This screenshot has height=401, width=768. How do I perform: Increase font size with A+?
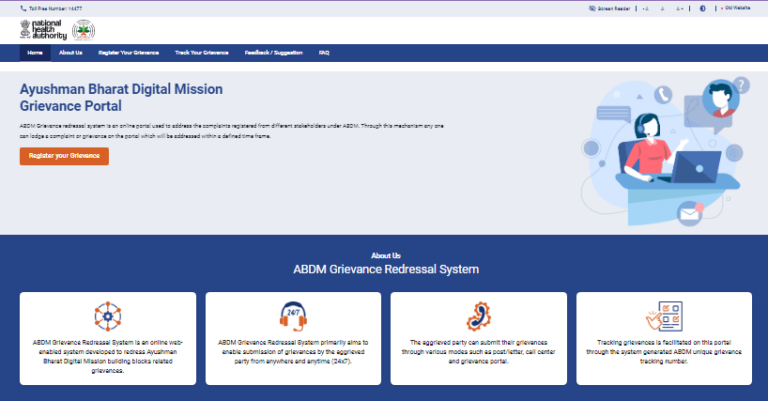coord(679,8)
